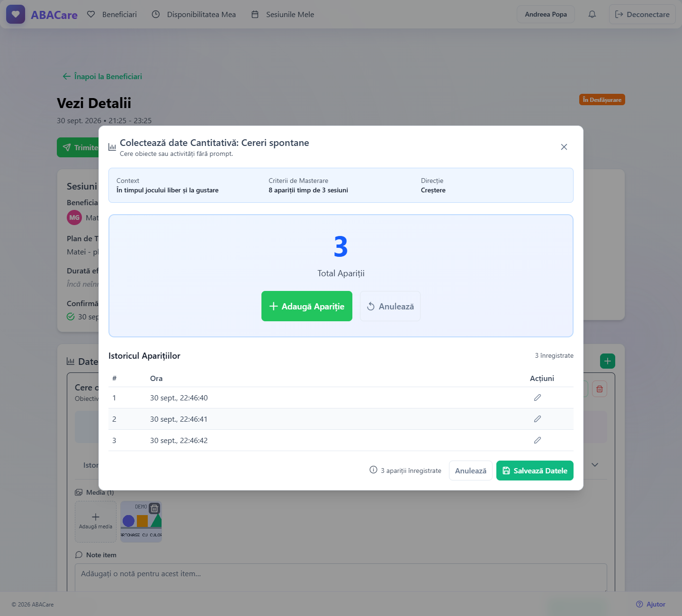The height and width of the screenshot is (616, 682).
Task: Undo last occurrence with the counter Anulează button
Action: coord(390,306)
